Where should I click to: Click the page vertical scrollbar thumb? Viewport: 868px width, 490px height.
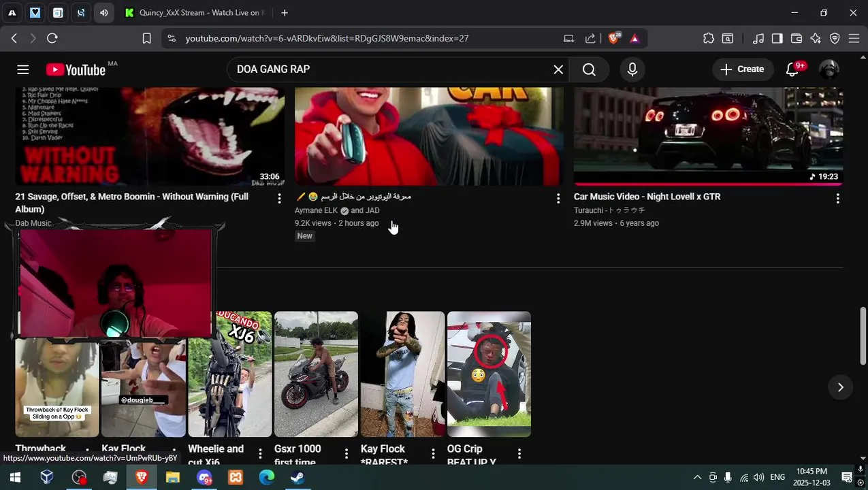point(863,336)
